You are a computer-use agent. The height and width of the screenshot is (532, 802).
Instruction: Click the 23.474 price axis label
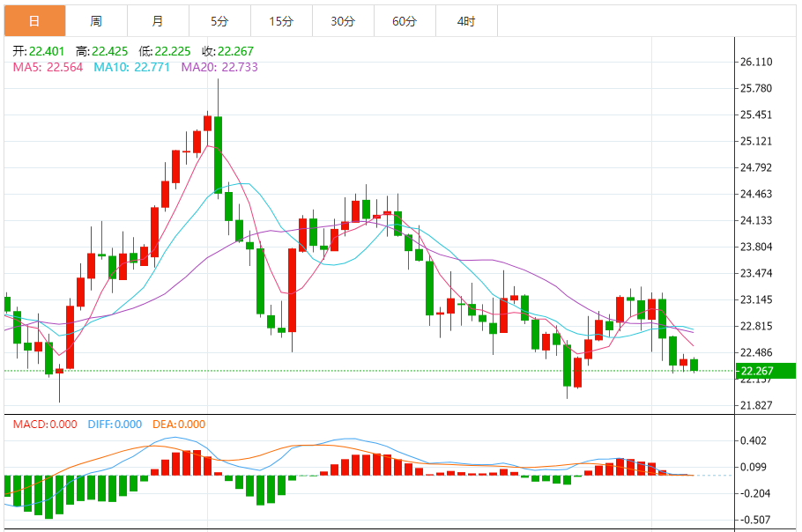click(756, 273)
